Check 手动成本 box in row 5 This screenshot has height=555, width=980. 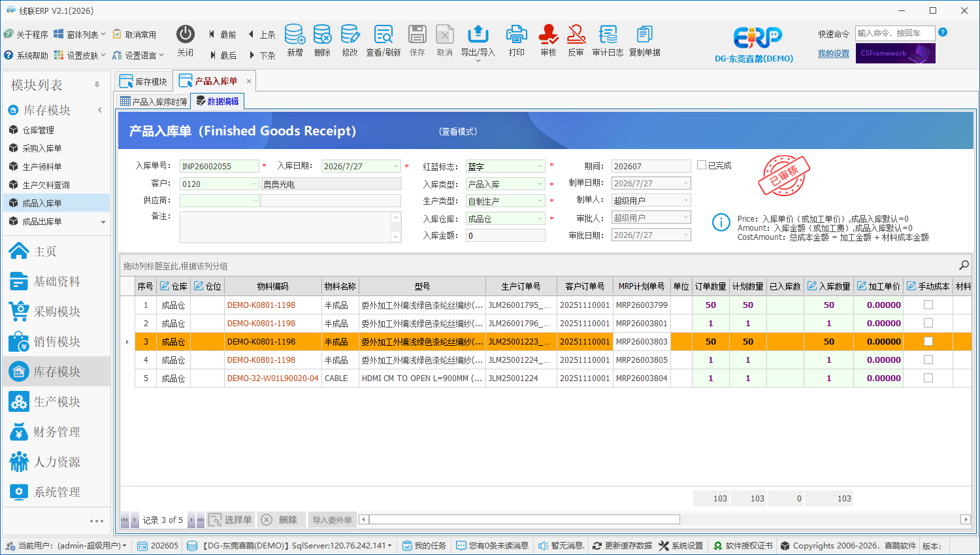pos(928,378)
